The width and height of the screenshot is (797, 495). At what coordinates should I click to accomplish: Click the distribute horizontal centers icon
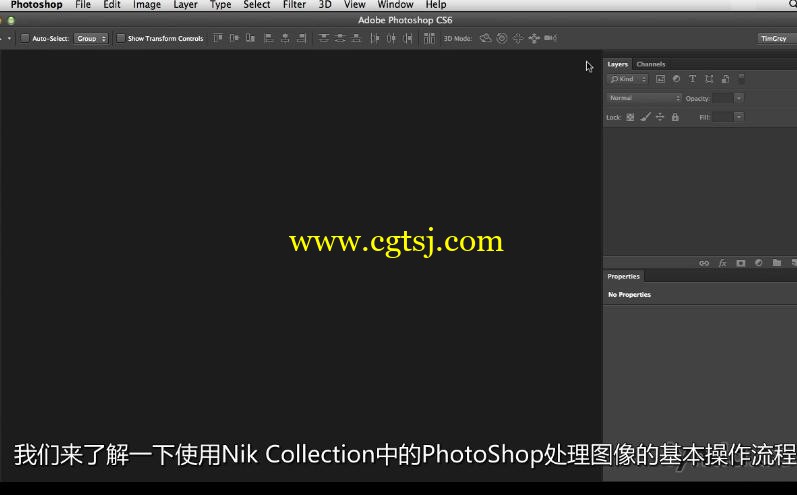pos(391,38)
